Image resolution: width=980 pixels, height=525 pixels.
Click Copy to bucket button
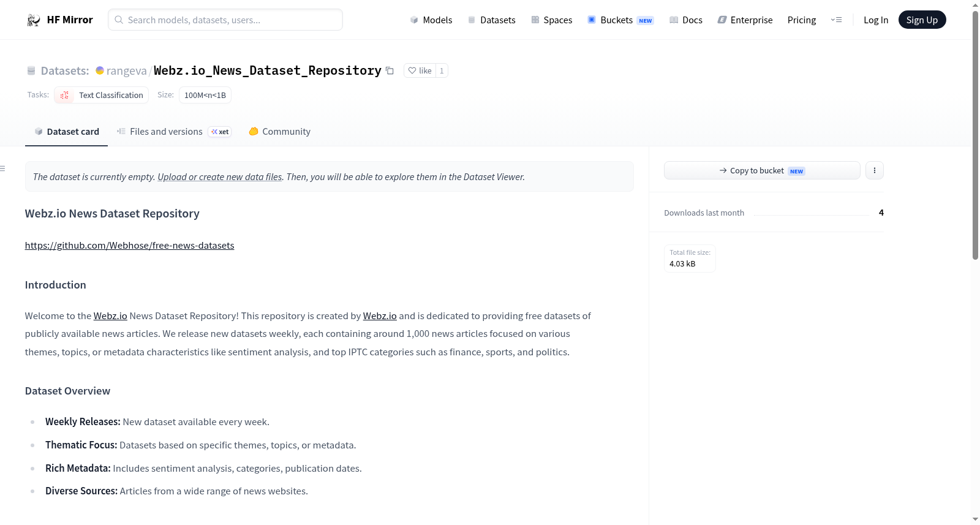pyautogui.click(x=762, y=170)
